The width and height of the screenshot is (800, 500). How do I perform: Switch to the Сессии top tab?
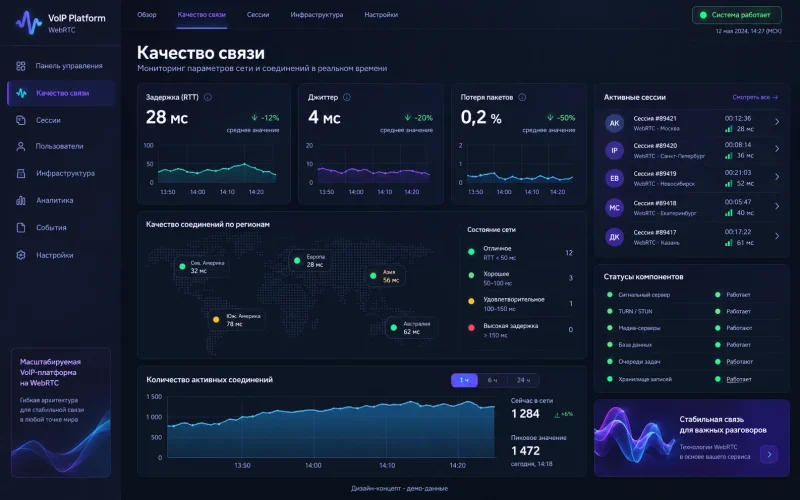click(x=258, y=15)
